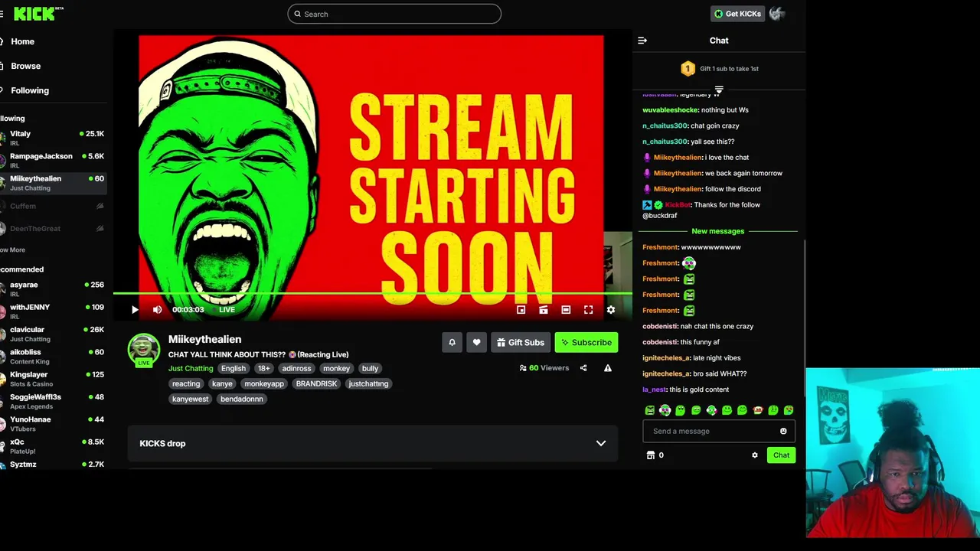Open offline channel Cuffem

coord(54,206)
